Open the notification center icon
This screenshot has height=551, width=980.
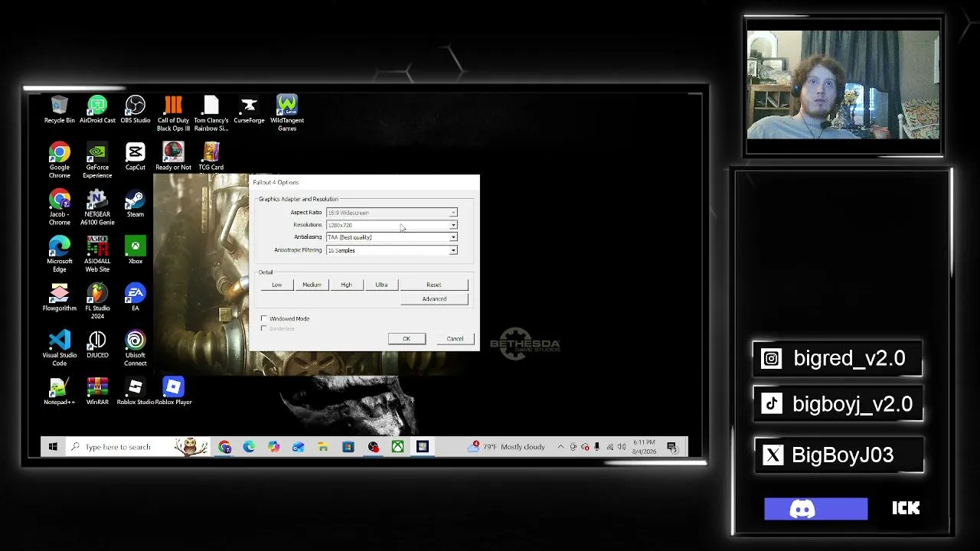pos(671,447)
